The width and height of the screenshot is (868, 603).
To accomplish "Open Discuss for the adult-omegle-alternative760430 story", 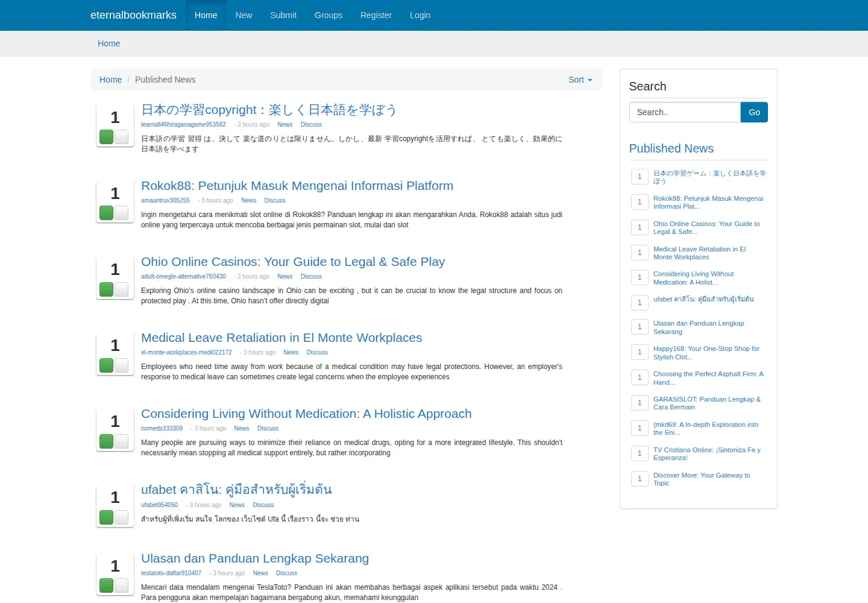I will tap(311, 276).
